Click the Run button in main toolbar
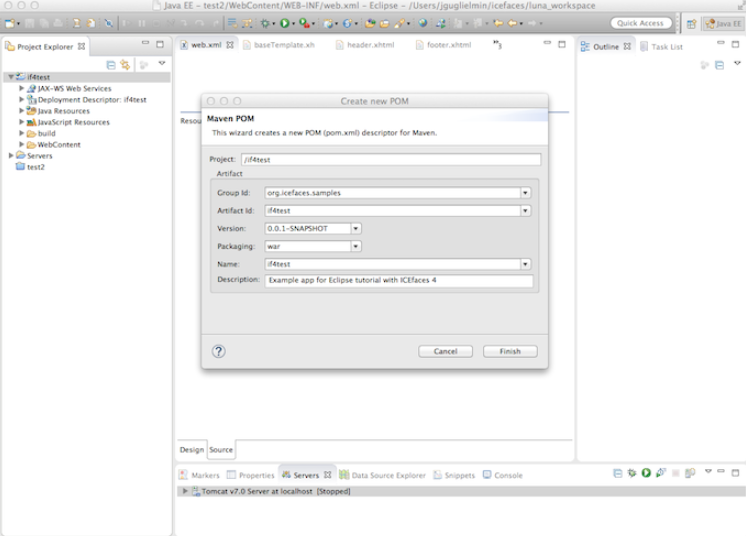Viewport: 746px width, 536px height. pyautogui.click(x=284, y=23)
